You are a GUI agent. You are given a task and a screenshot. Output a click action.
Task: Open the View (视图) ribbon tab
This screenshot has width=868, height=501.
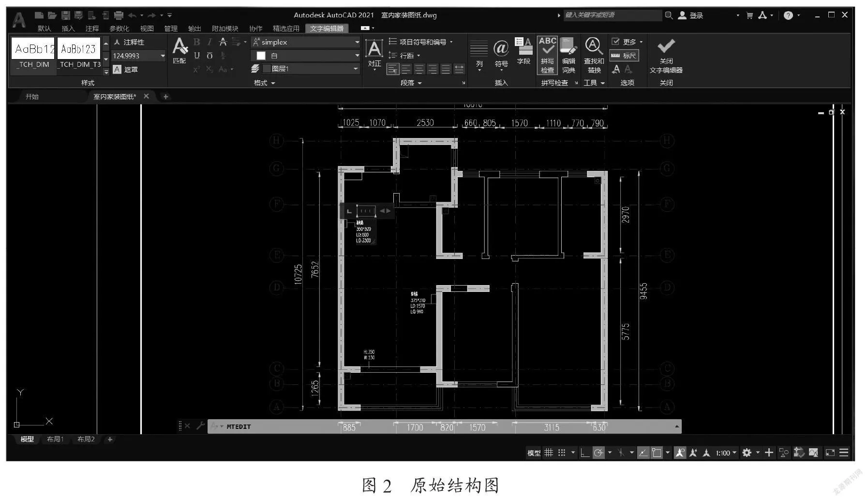147,29
